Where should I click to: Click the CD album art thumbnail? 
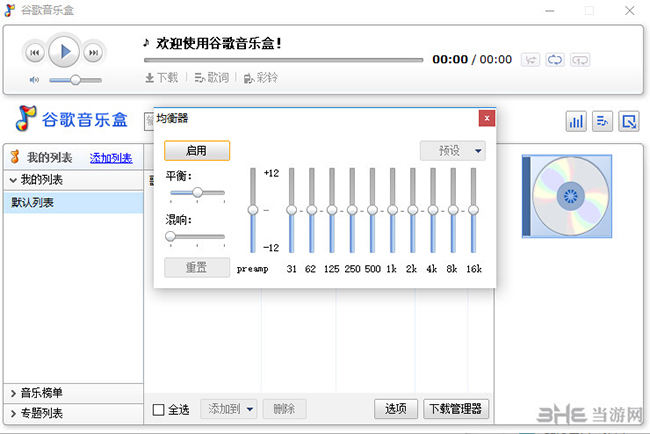[567, 196]
